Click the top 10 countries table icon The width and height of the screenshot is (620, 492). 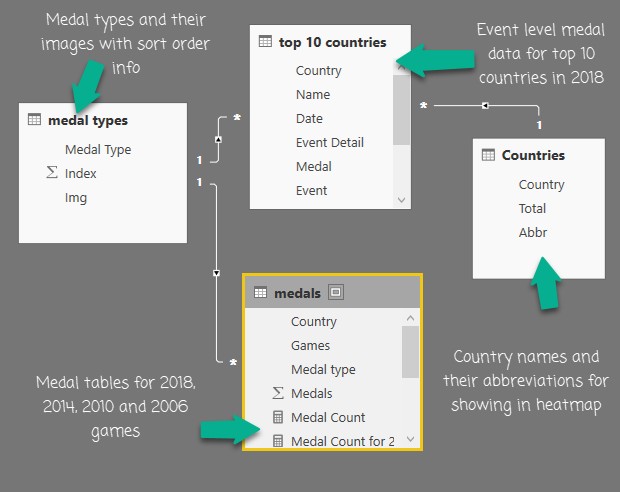pyautogui.click(x=265, y=42)
